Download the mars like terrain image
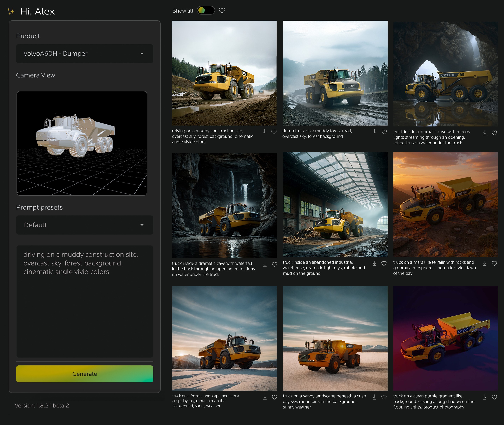 485,263
